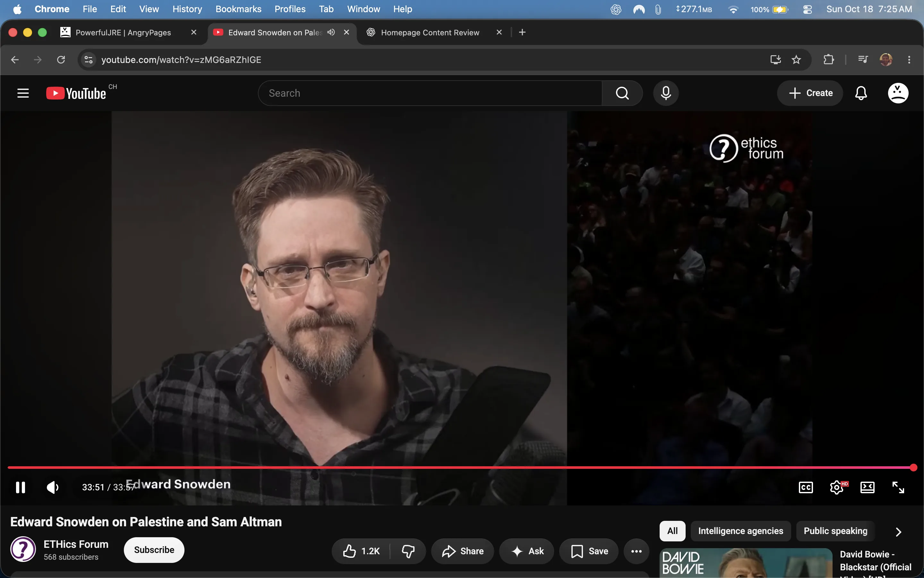Open Chrome extensions puzzle icon
This screenshot has height=578, width=924.
(x=828, y=60)
